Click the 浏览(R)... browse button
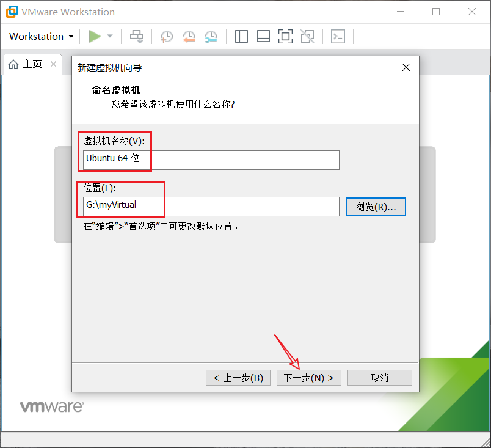 pos(376,207)
